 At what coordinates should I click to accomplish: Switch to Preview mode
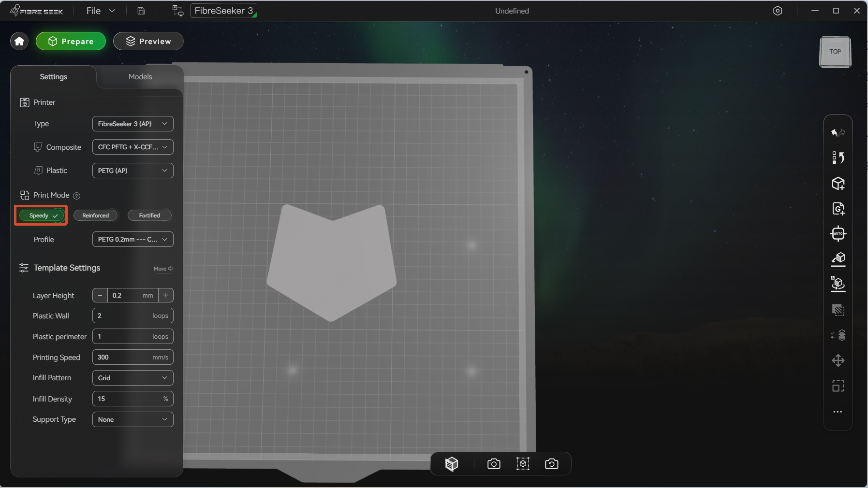(148, 42)
